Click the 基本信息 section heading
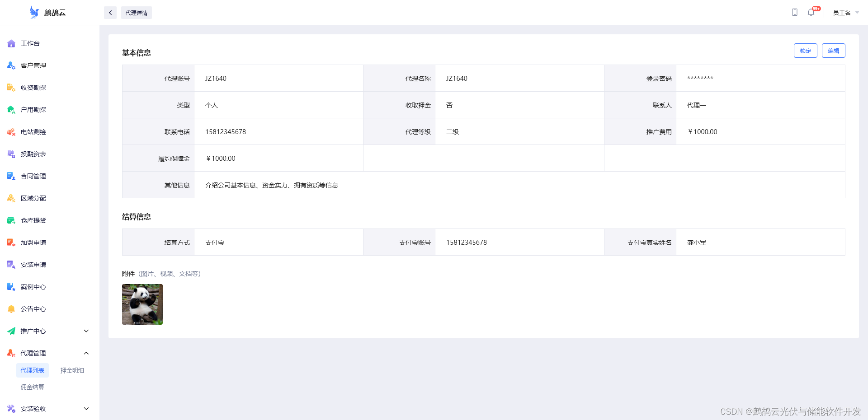This screenshot has height=420, width=868. click(137, 53)
